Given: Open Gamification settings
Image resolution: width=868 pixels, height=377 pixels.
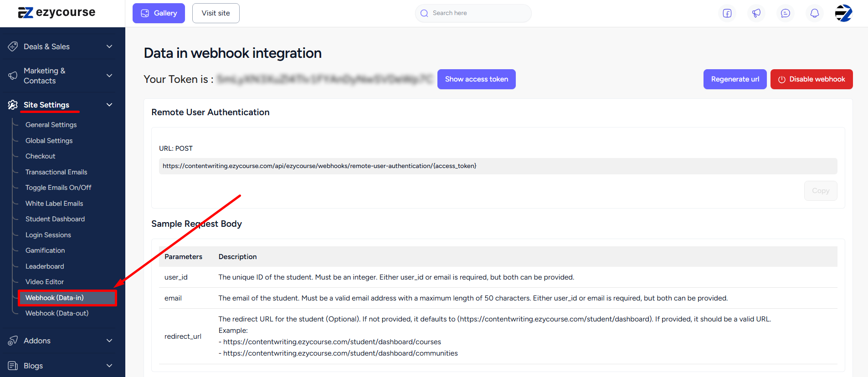Looking at the screenshot, I should (x=45, y=250).
